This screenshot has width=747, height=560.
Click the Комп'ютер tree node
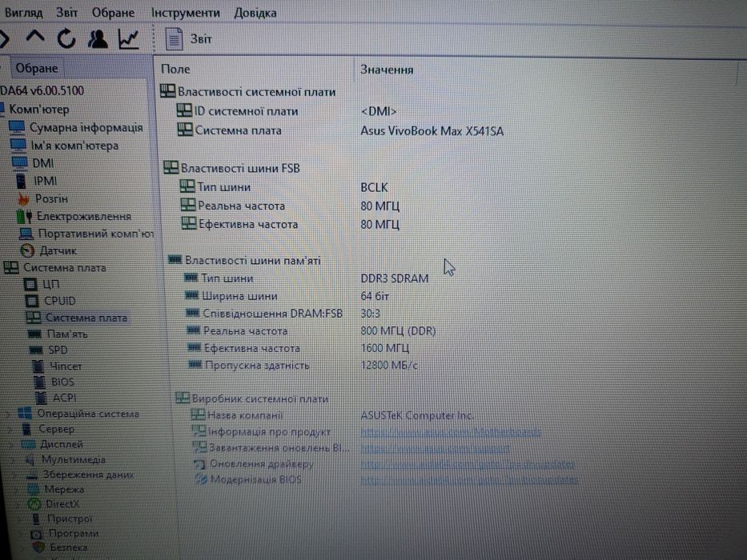39,109
